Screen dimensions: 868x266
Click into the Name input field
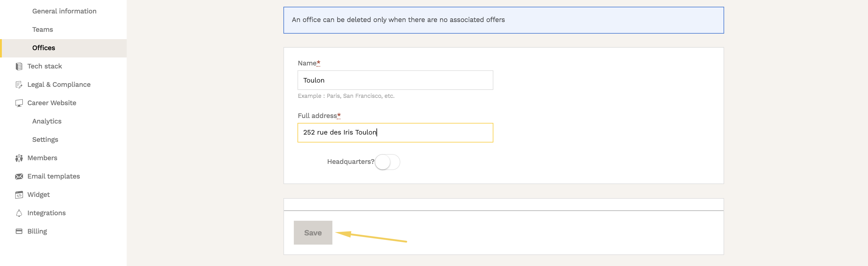(395, 80)
